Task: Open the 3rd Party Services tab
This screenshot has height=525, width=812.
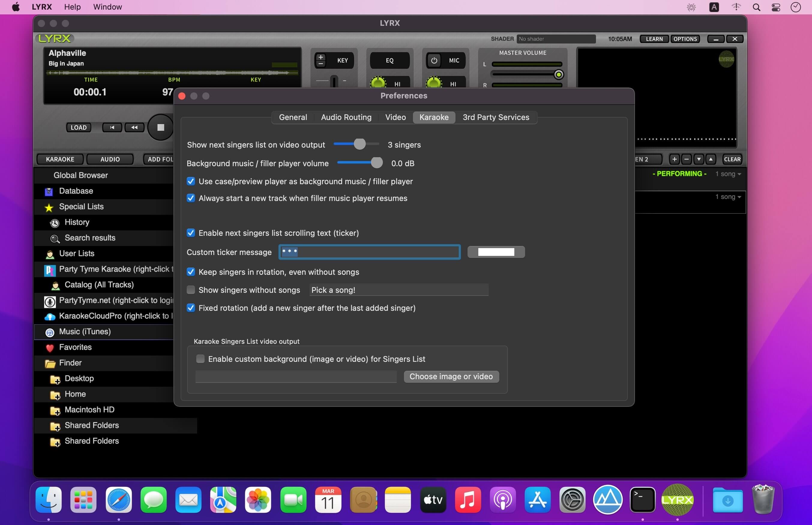Action: point(496,117)
